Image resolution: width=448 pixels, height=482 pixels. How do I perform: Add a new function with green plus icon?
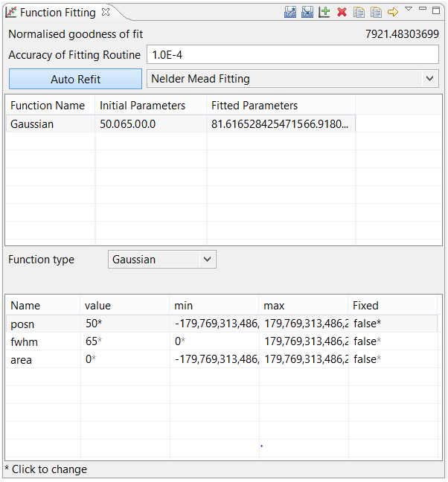(x=324, y=12)
